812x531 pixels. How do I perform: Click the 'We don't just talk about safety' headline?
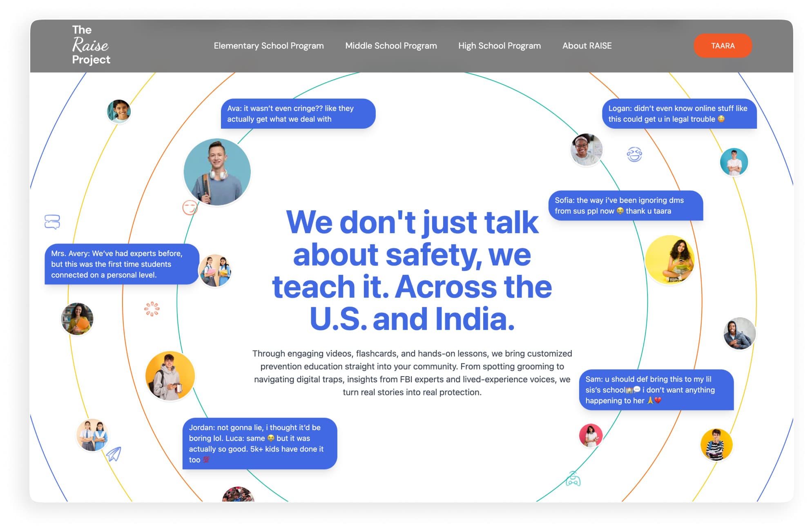click(412, 270)
